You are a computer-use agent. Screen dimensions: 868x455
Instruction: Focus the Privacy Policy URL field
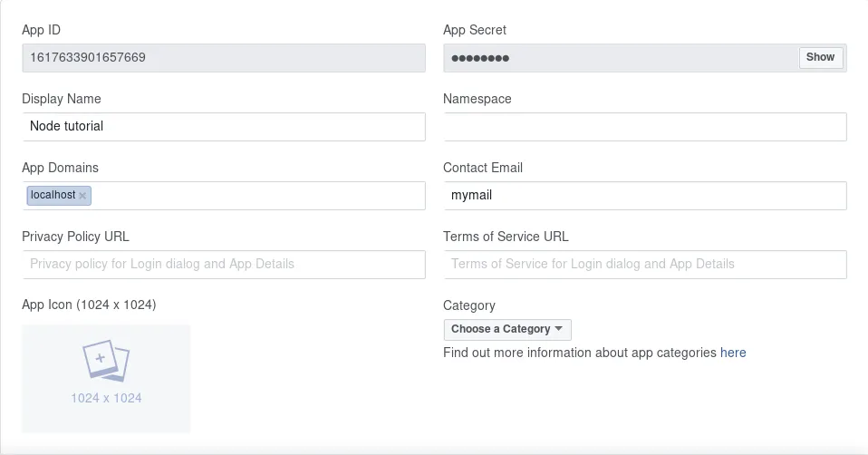224,265
